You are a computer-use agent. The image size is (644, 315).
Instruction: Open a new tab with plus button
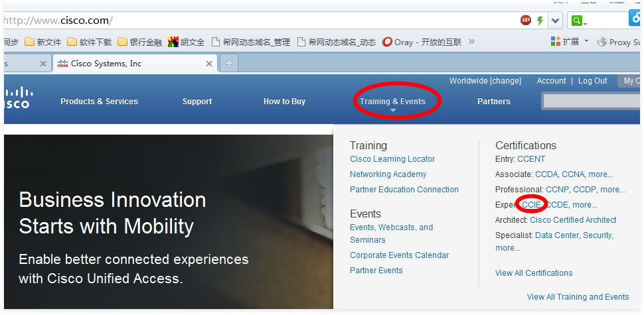(x=229, y=63)
